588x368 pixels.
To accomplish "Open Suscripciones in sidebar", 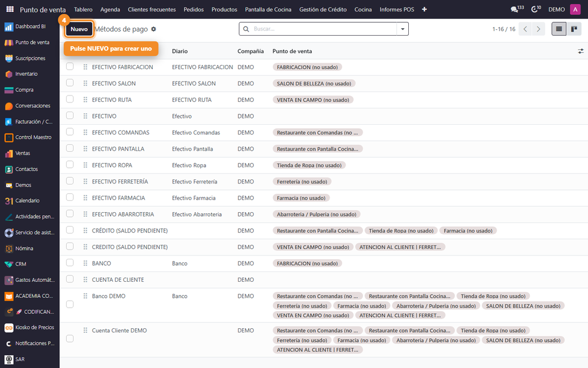I will point(30,58).
